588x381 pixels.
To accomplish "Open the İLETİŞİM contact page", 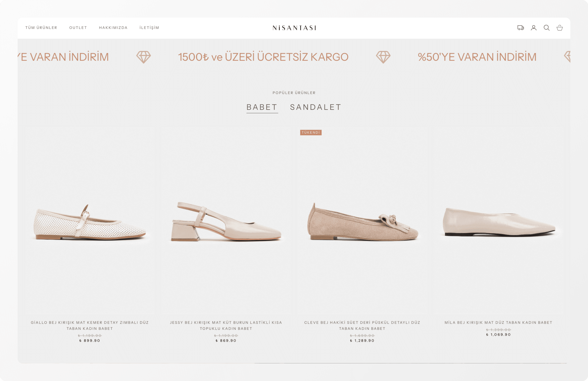I will (149, 28).
